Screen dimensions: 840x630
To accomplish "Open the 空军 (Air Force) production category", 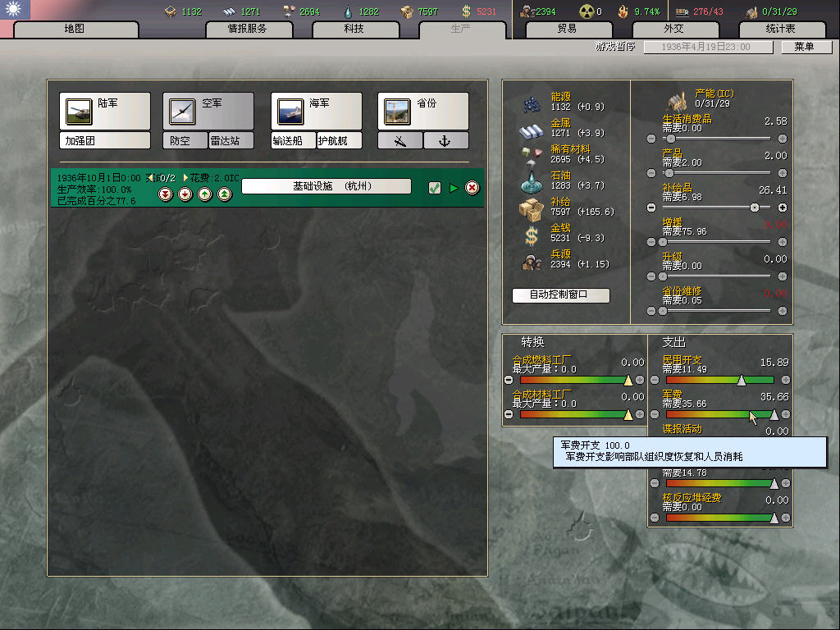I will point(208,111).
